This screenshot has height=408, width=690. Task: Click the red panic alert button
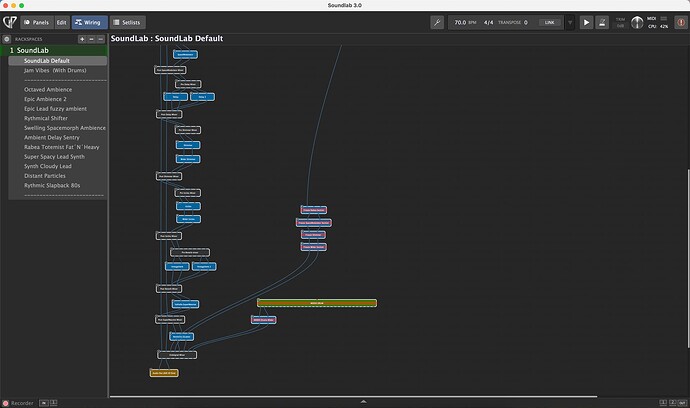point(681,22)
